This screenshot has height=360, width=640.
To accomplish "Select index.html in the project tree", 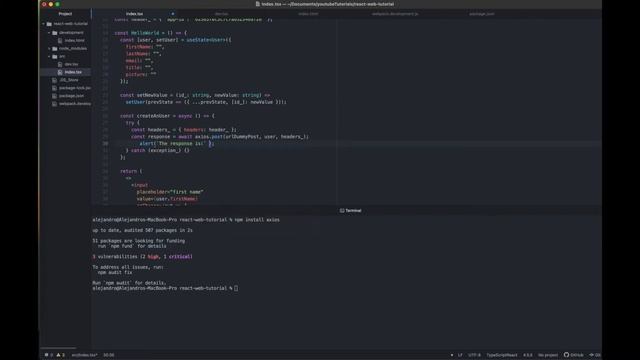I will click(x=75, y=40).
